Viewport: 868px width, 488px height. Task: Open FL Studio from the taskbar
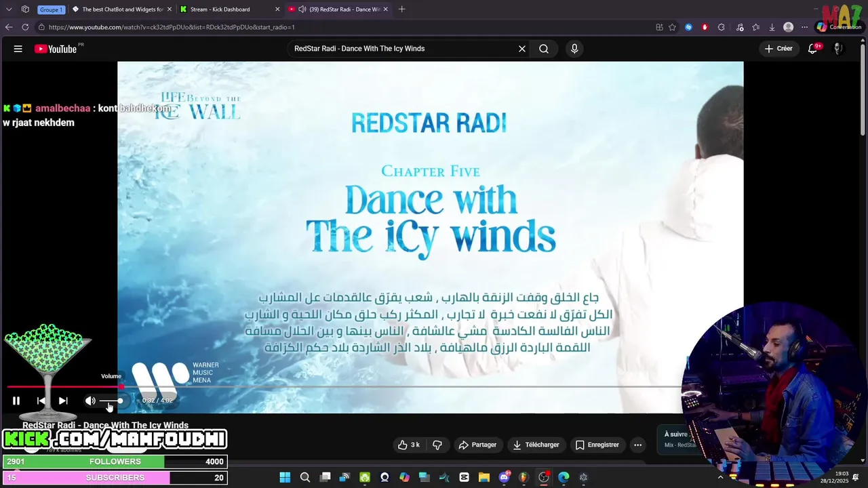523,477
